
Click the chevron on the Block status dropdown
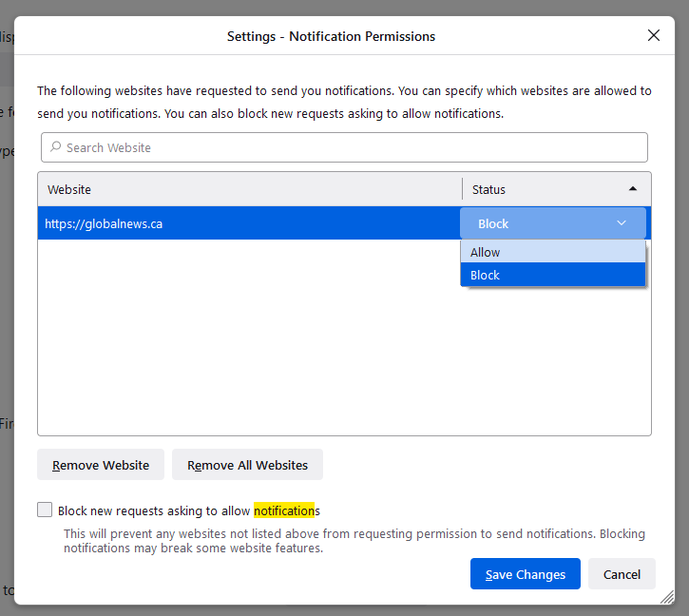tap(622, 223)
